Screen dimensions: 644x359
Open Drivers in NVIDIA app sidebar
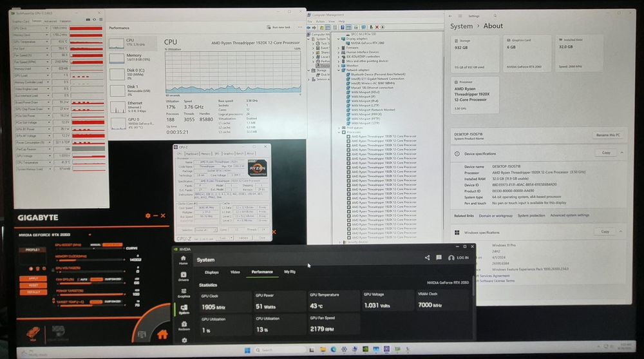pos(184,277)
